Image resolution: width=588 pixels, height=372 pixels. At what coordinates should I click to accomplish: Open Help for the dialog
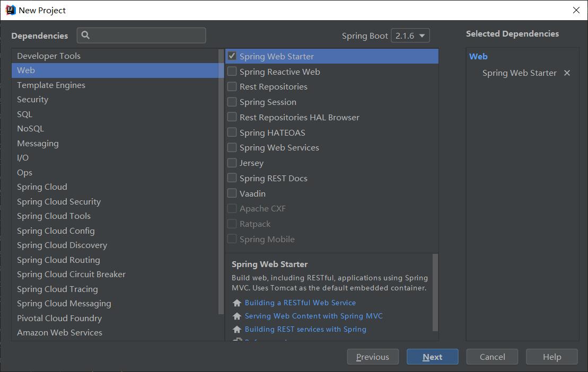tap(551, 357)
